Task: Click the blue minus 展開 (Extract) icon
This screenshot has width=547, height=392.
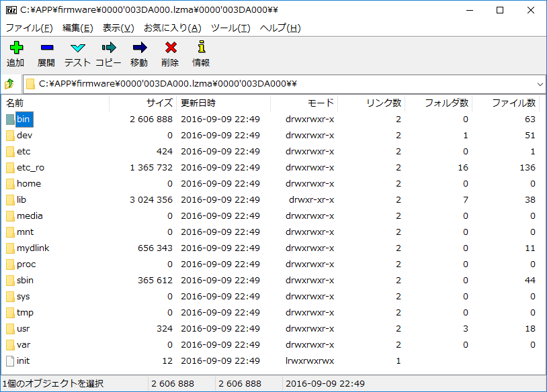Action: tap(47, 48)
